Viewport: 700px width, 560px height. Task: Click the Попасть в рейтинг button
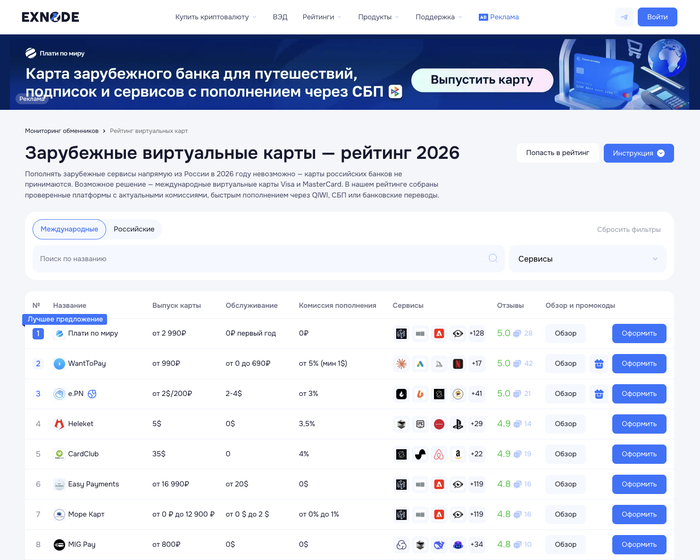557,153
